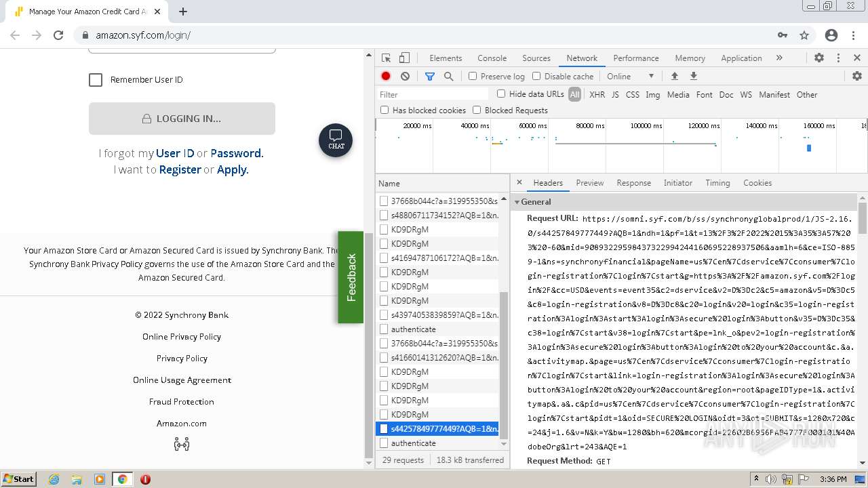Open the Online throttling dropdown
This screenshot has width=868, height=488.
pos(630,77)
